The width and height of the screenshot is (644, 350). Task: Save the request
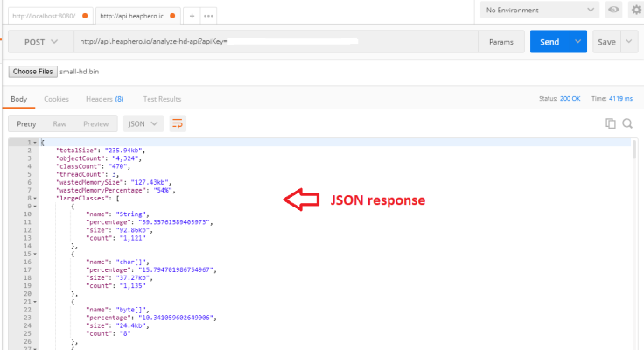click(606, 42)
